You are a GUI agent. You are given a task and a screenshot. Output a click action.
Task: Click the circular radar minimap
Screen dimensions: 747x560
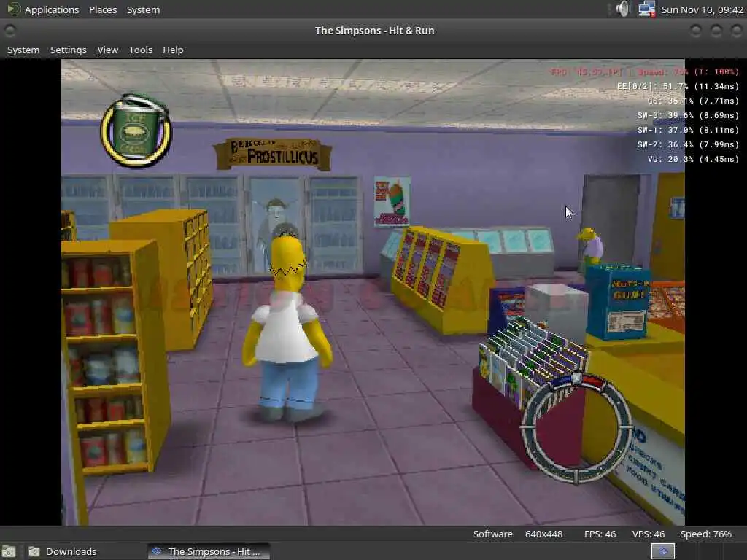[576, 427]
